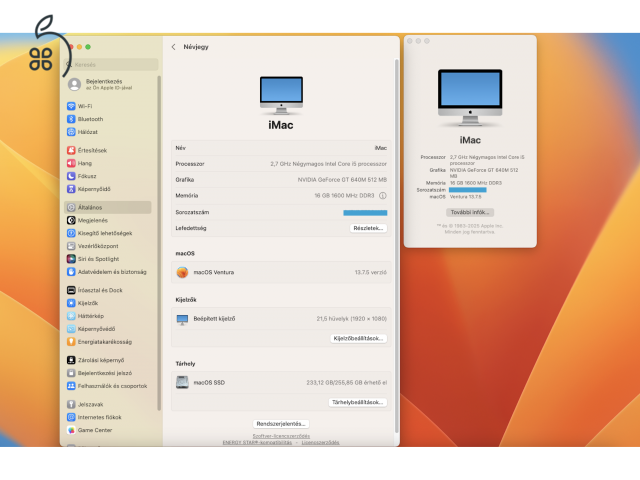640x480 pixels.
Task: Click the Részletek... coverage button
Action: click(x=367, y=228)
